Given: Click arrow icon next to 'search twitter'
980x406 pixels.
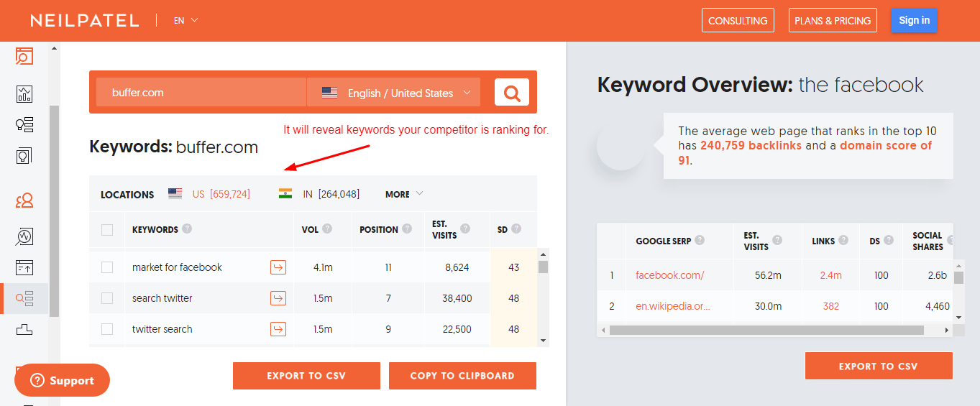Looking at the screenshot, I should pyautogui.click(x=278, y=298).
